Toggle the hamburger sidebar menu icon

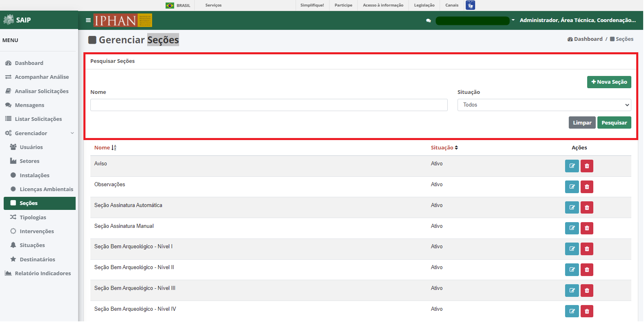click(x=88, y=20)
